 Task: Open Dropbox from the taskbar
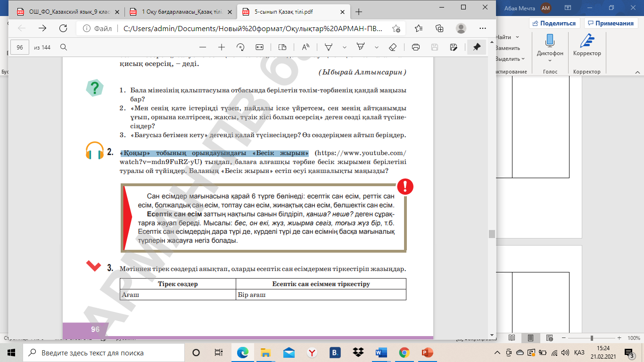[358, 353]
